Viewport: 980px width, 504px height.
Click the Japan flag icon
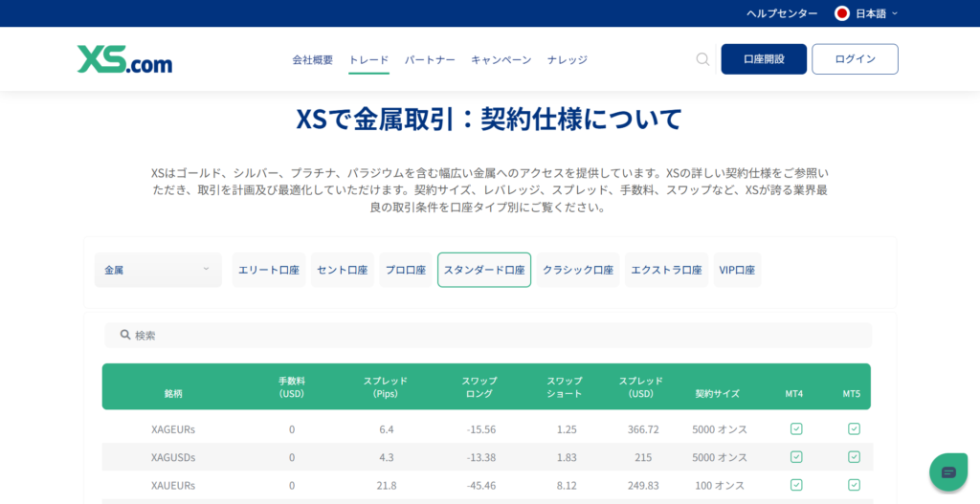(842, 13)
